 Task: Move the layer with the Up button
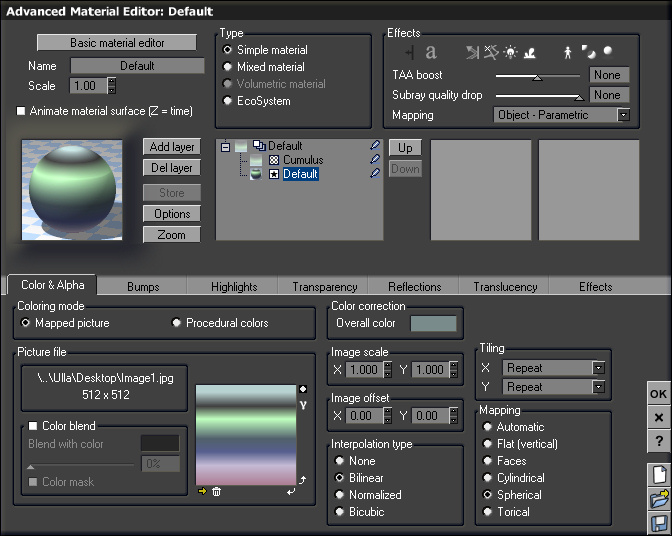tap(405, 148)
